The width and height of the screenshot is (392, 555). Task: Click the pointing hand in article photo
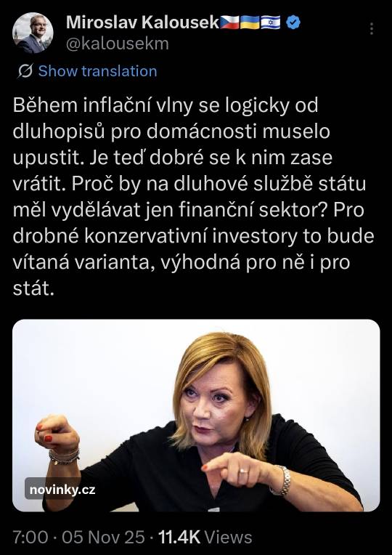coord(239,469)
